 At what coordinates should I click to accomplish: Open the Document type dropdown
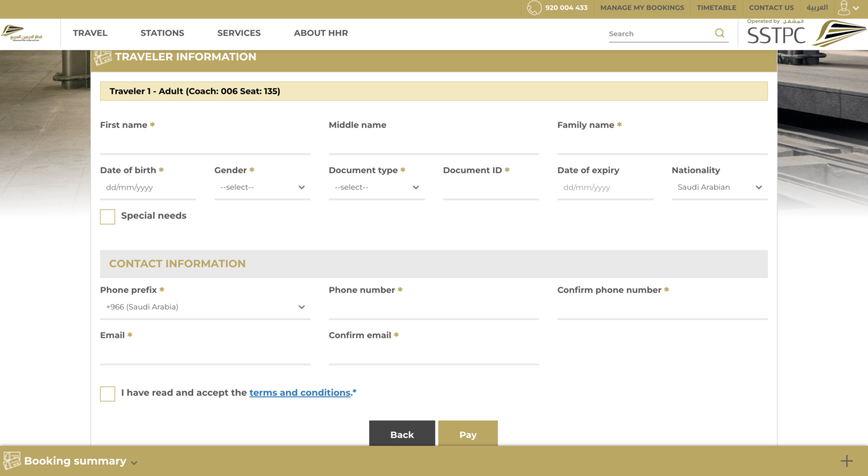pos(376,188)
